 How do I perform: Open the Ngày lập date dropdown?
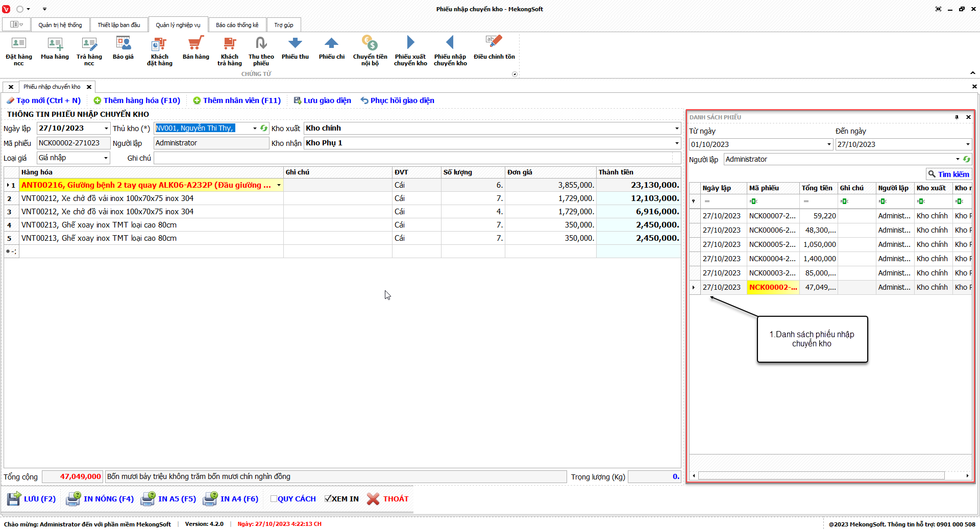point(106,129)
